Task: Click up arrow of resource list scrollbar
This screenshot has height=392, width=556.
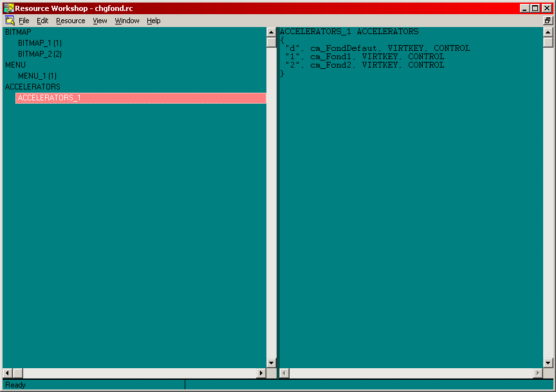Action: (x=271, y=32)
